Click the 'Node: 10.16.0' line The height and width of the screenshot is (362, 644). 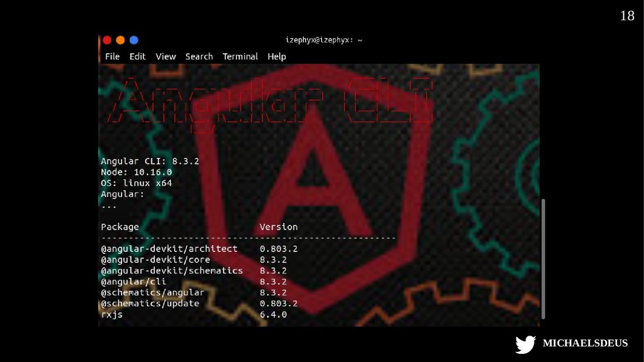pos(136,172)
